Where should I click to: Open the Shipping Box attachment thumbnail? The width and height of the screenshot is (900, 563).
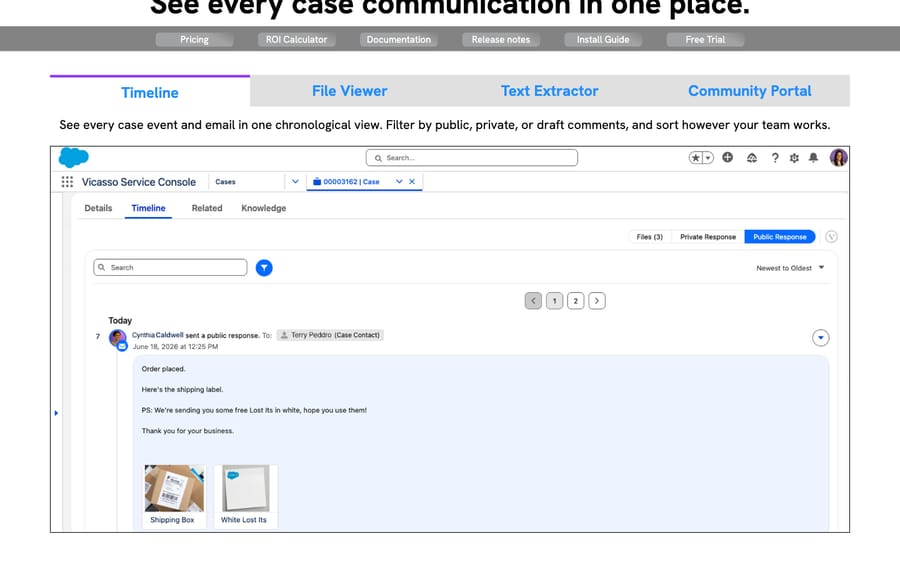pyautogui.click(x=174, y=488)
